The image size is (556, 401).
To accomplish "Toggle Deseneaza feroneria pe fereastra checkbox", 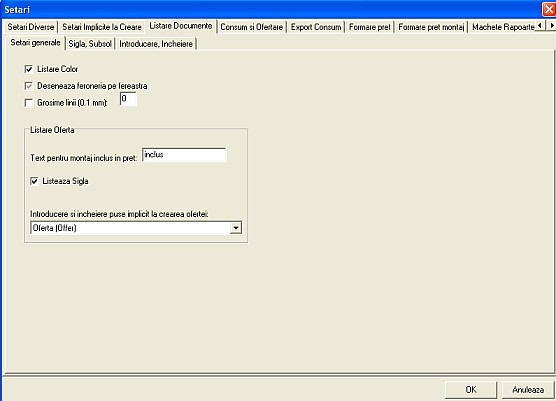I will pos(29,86).
